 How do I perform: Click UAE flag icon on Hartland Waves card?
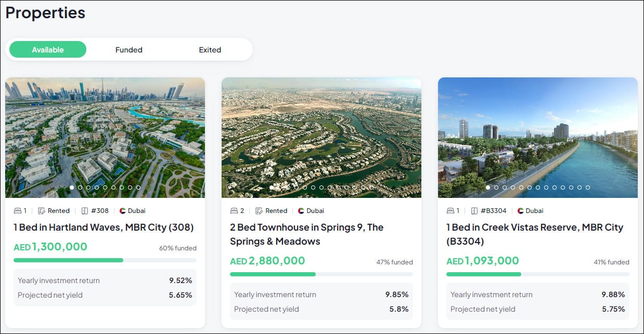click(x=123, y=211)
